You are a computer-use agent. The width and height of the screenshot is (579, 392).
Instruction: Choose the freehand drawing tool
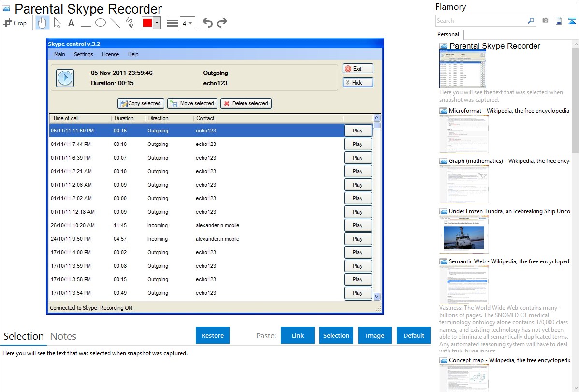click(129, 23)
